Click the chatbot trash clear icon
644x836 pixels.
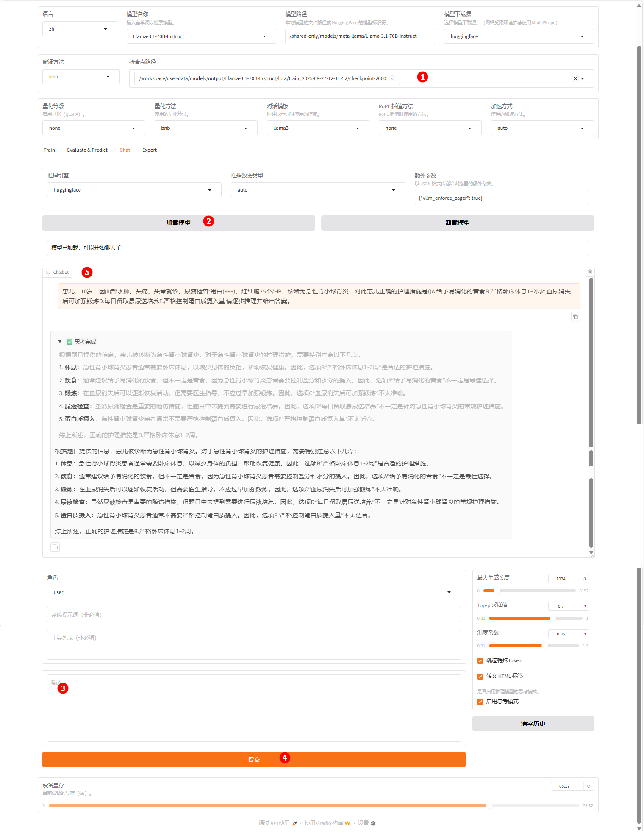589,272
